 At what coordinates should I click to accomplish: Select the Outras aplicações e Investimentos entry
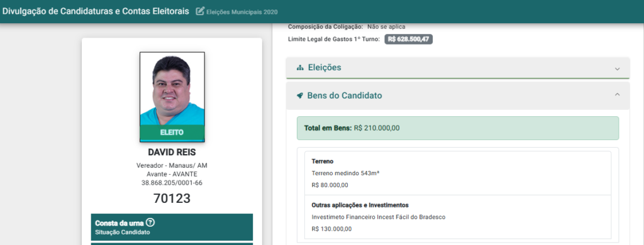(x=458, y=217)
